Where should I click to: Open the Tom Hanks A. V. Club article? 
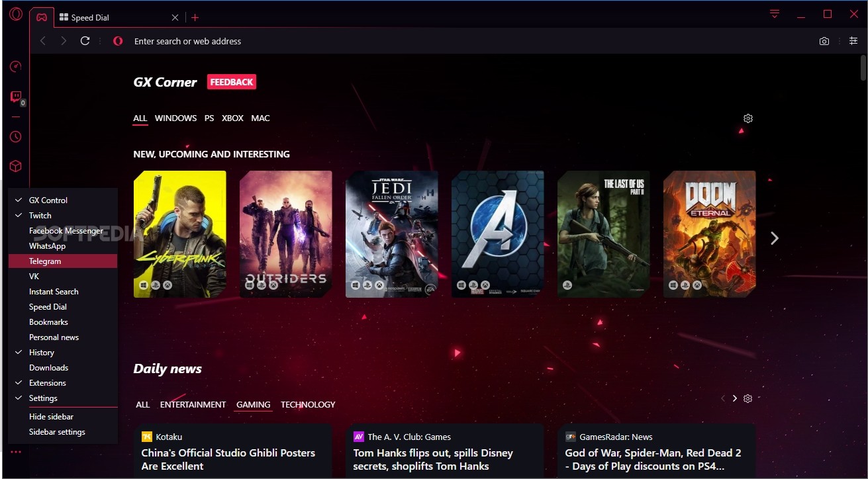pyautogui.click(x=433, y=459)
